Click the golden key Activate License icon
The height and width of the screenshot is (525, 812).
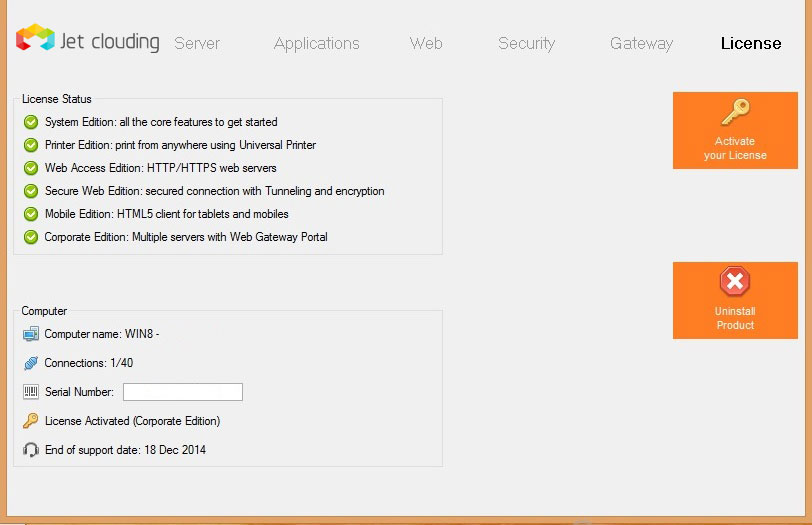point(735,111)
